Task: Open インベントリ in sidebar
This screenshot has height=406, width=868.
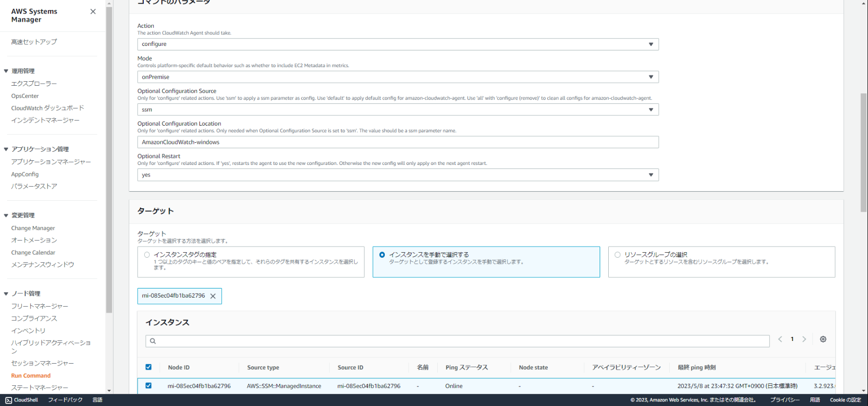Action: pyautogui.click(x=28, y=330)
